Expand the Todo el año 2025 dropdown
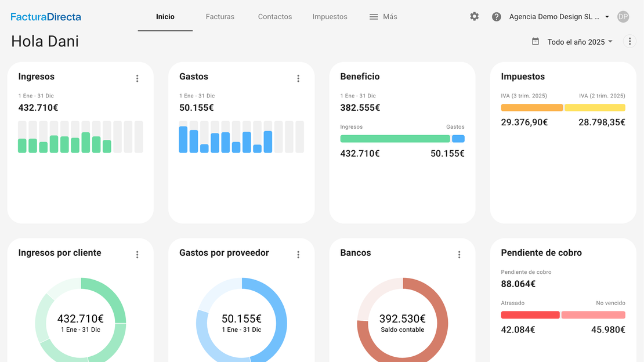644x362 pixels. pos(580,42)
